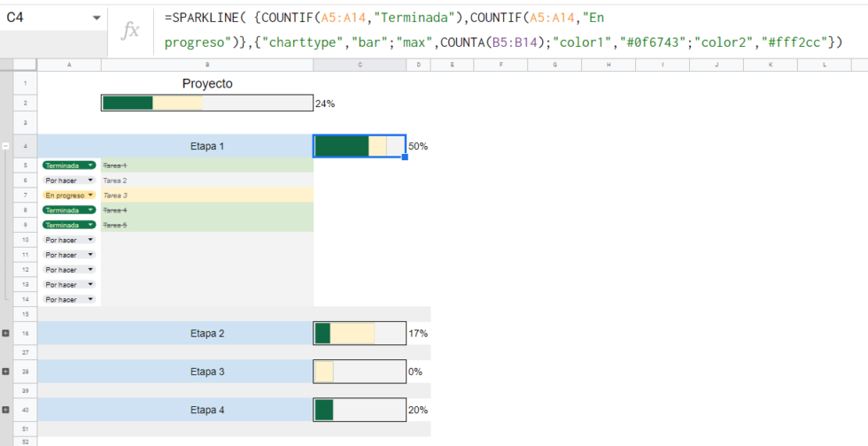
Task: Select column C header
Action: click(360, 65)
